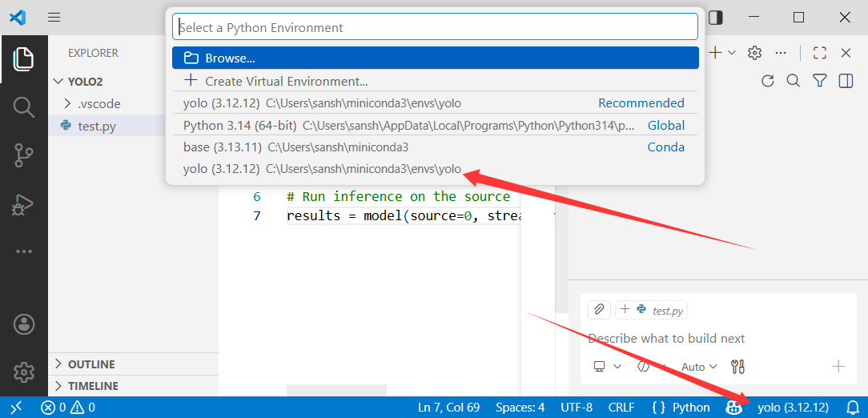Maximize the chat panel with brackets icon
The height and width of the screenshot is (418, 868).
(820, 53)
